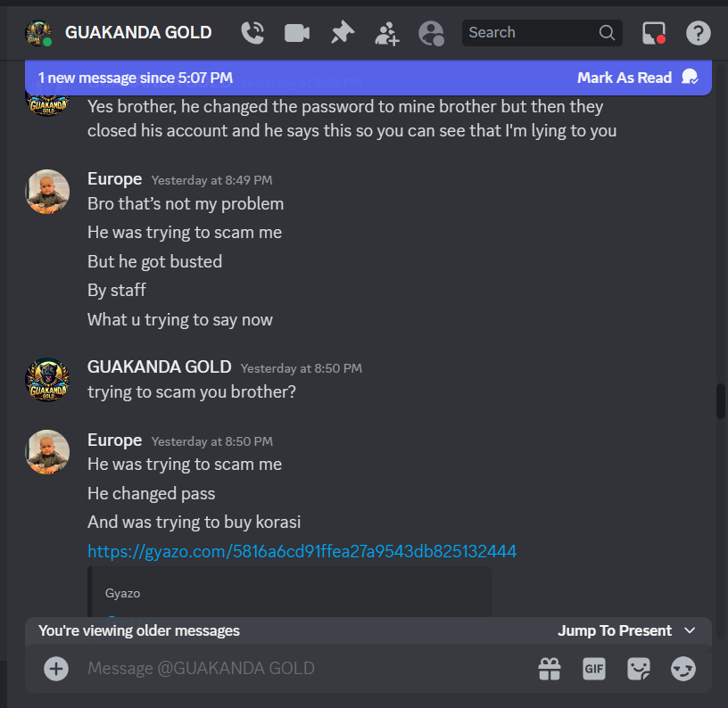Open the Help icon
Image resolution: width=728 pixels, height=708 pixels.
tap(698, 33)
